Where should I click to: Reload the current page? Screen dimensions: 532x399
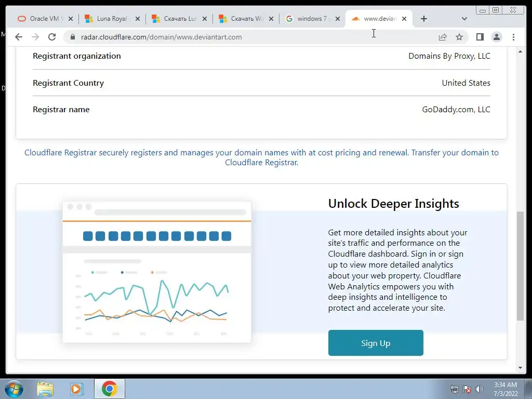(52, 37)
